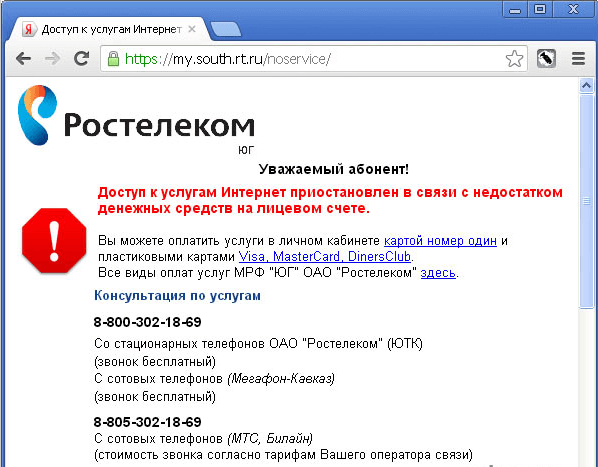The image size is (598, 467).
Task: Click the 'С сотовых телефонов (Мегафон-Кавказ)' line
Action: pos(214,379)
